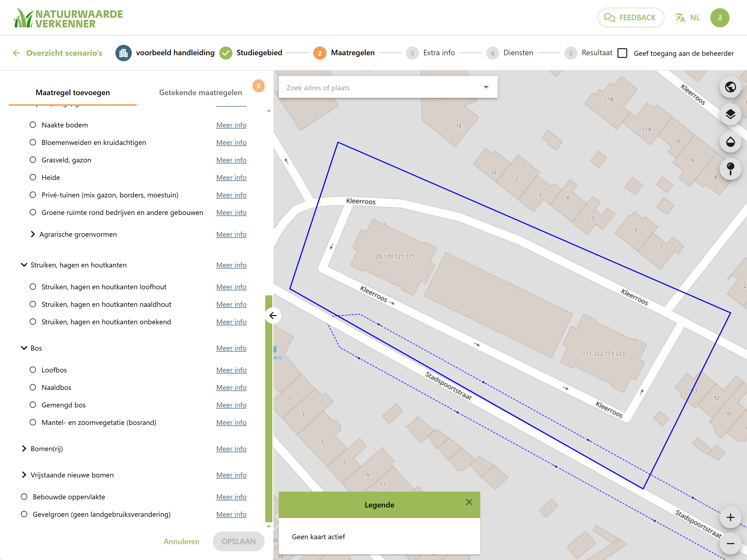
Task: Click the 120-170,121-171 building on map
Action: click(x=393, y=257)
